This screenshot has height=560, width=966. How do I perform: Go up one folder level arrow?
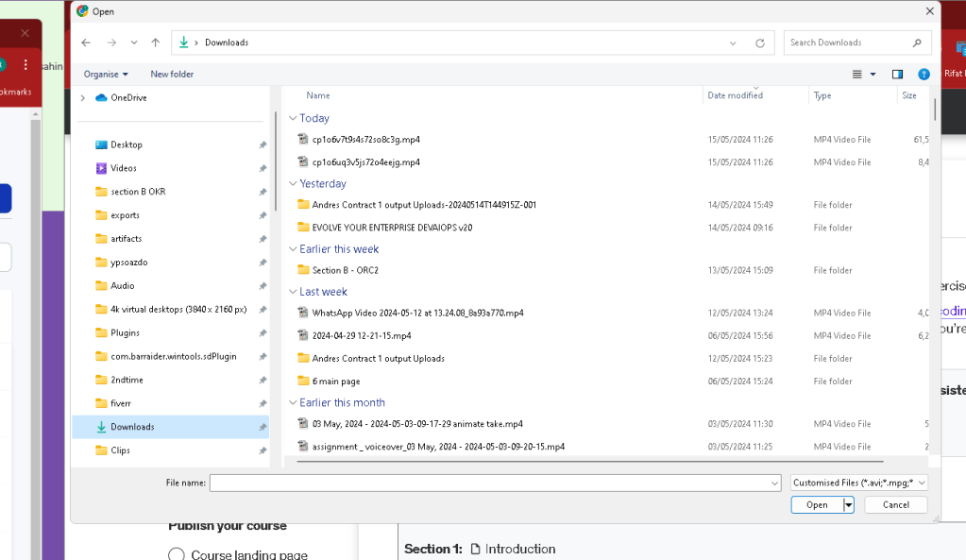(x=155, y=42)
